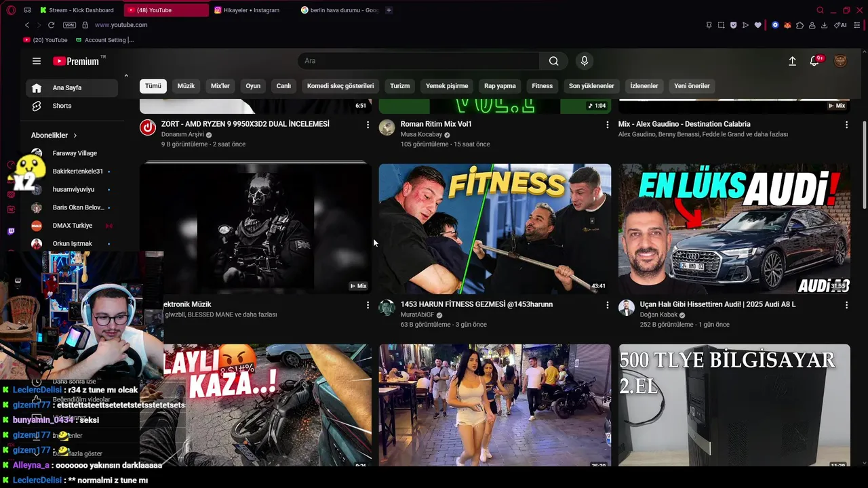Open the upload/create video icon
Viewport: 868px width, 488px height.
click(x=792, y=61)
